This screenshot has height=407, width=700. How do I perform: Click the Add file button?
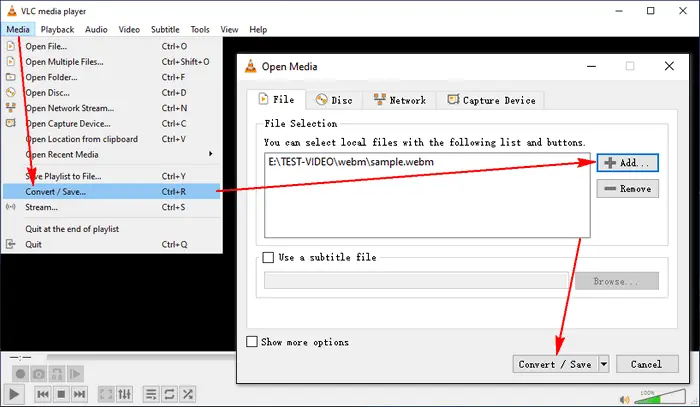pyautogui.click(x=628, y=162)
